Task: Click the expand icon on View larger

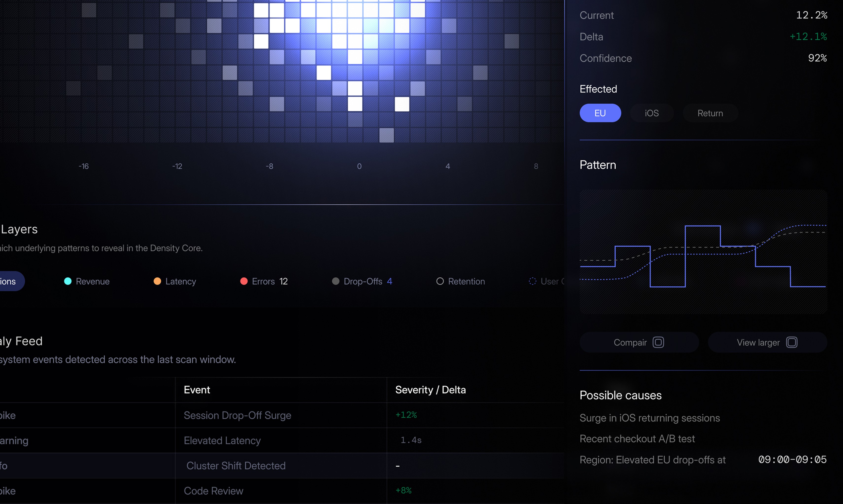Action: point(792,342)
